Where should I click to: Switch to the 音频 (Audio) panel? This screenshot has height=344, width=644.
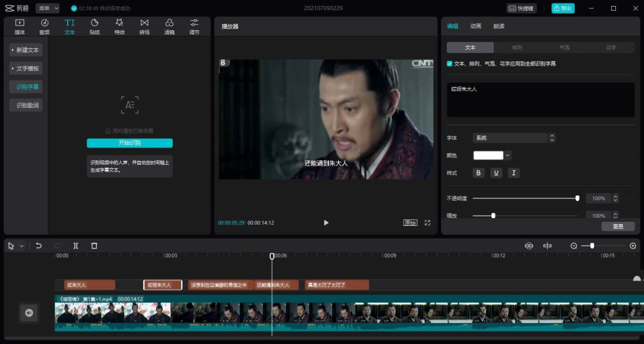pos(44,25)
